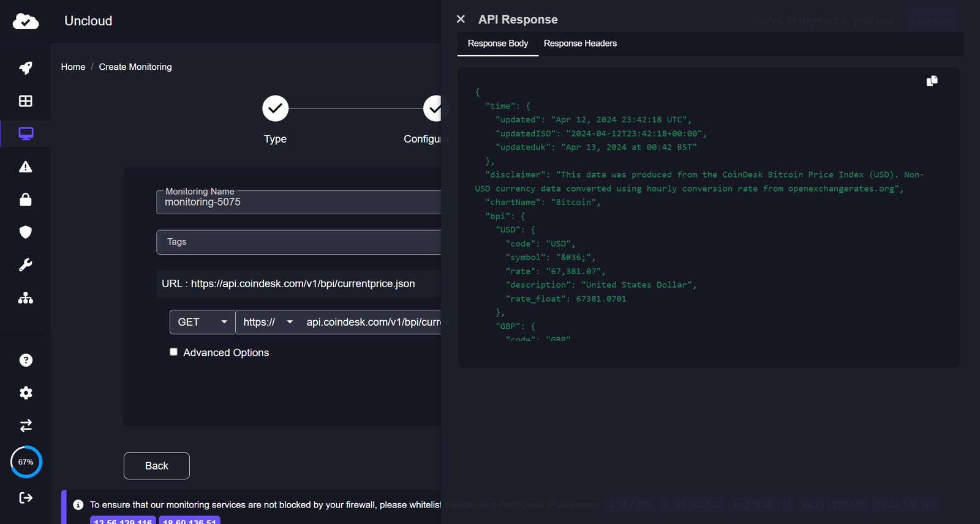Click the Back button
This screenshot has width=980, height=524.
point(157,466)
